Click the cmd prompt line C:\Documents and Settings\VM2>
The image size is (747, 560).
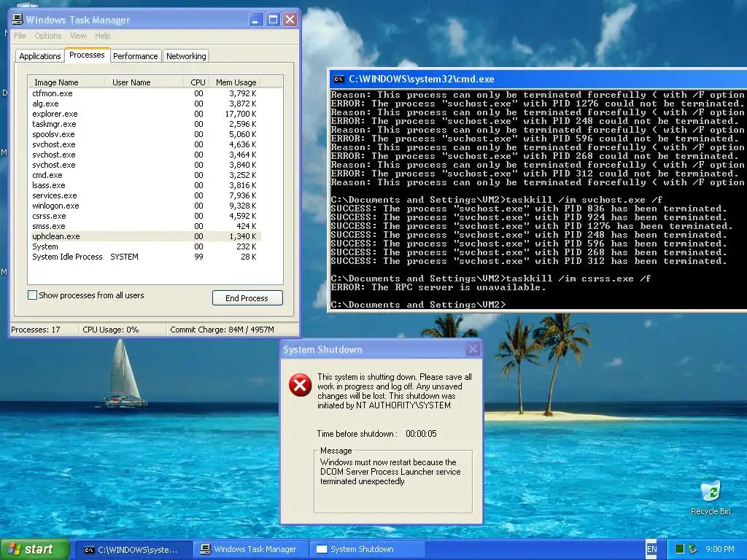click(x=418, y=305)
